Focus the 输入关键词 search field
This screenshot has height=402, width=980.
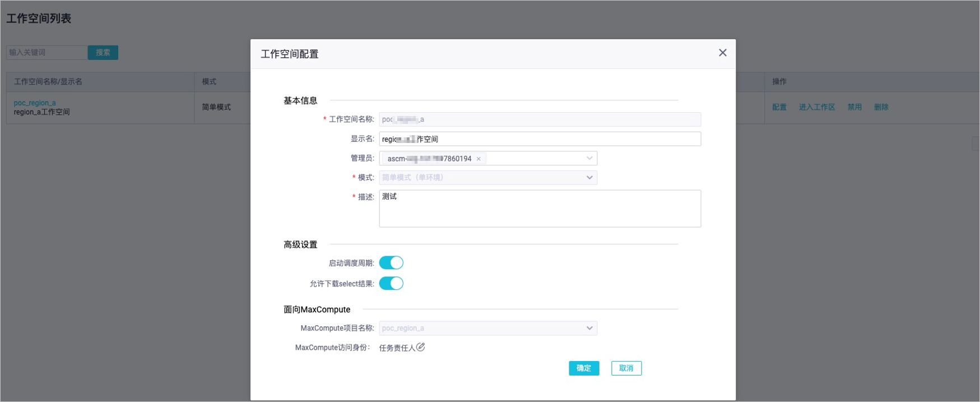(x=47, y=53)
